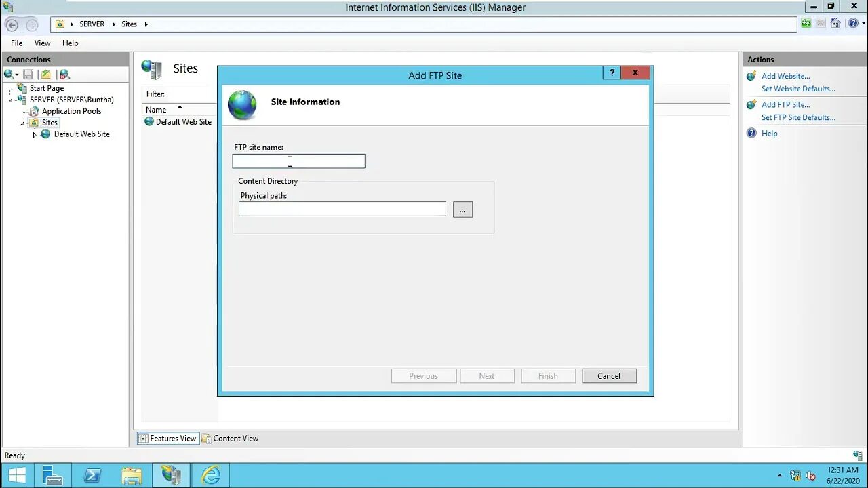Click the volume tray icon
The width and height of the screenshot is (868, 488).
[x=810, y=476]
